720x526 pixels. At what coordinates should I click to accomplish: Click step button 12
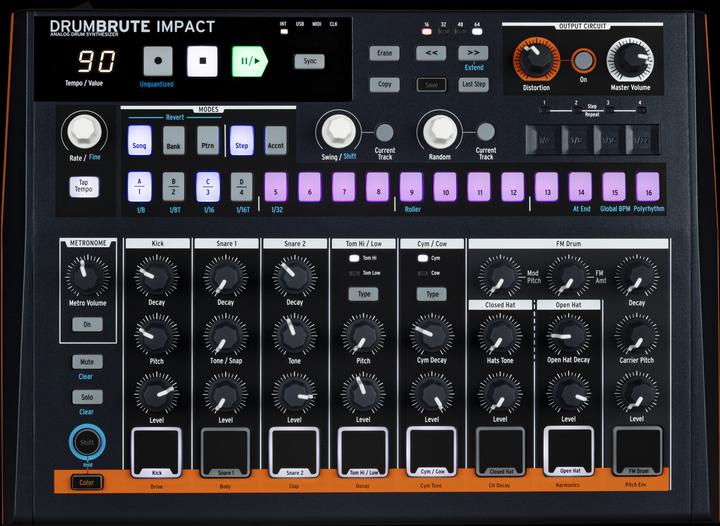tap(513, 187)
